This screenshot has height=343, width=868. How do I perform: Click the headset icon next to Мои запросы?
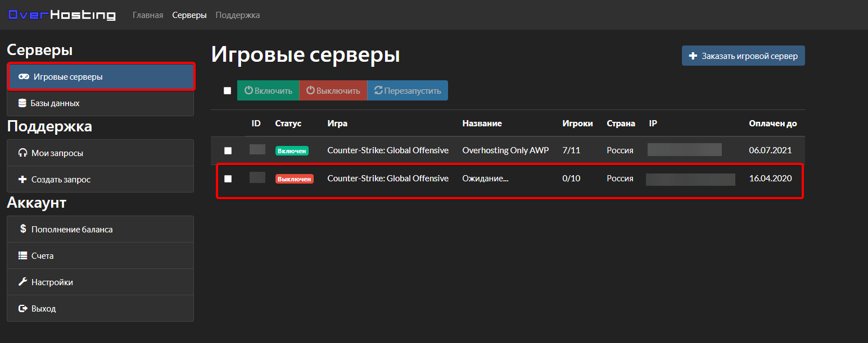coord(23,153)
